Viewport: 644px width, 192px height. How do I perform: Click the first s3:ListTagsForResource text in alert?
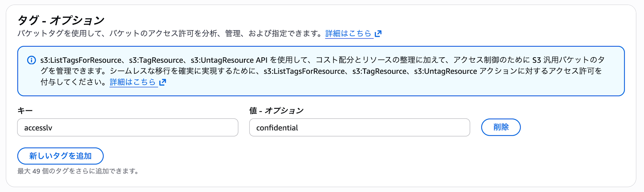click(81, 60)
